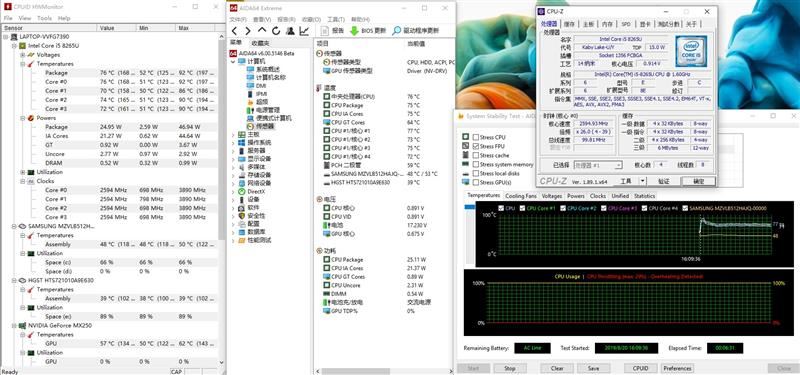
Task: Click the Powers flame icon in HWMonitor
Action: tap(31, 118)
